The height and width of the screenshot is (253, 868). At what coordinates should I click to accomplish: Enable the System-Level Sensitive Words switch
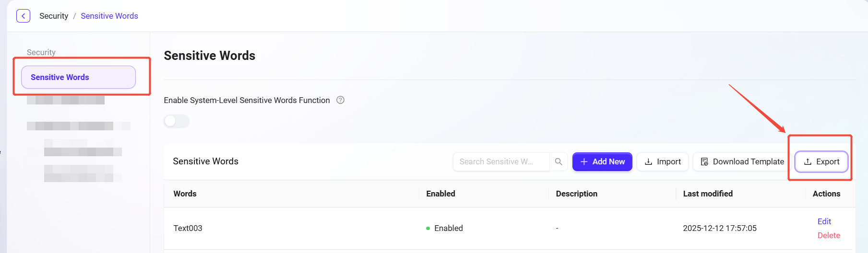coord(177,121)
